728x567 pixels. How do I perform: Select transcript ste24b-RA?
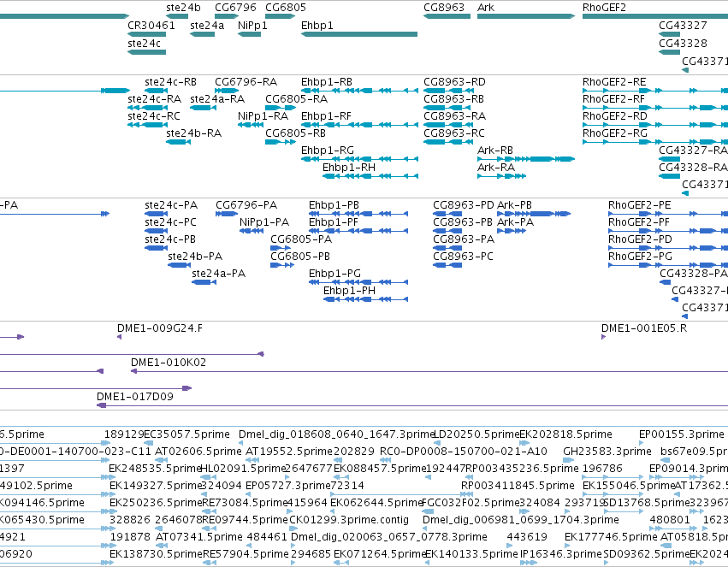(193, 133)
